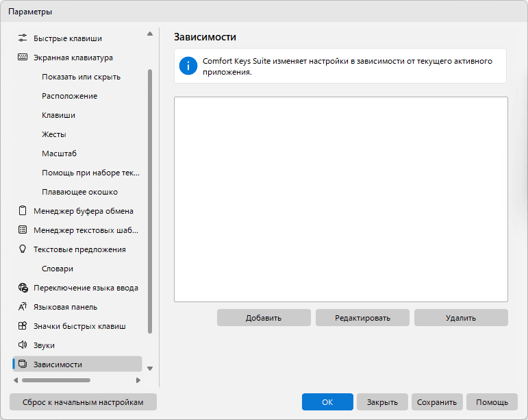Click the keyboard icon beside Экранная клавиатура

pyautogui.click(x=23, y=58)
